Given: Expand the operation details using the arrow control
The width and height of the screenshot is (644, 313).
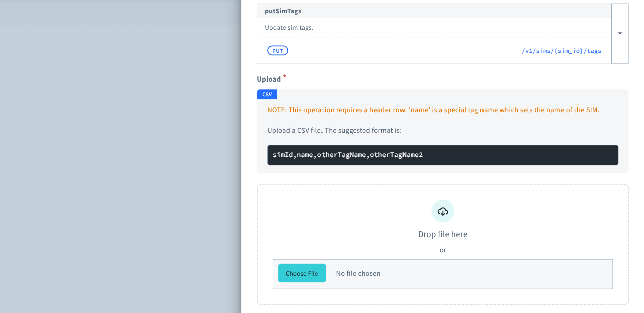Looking at the screenshot, I should tap(620, 32).
